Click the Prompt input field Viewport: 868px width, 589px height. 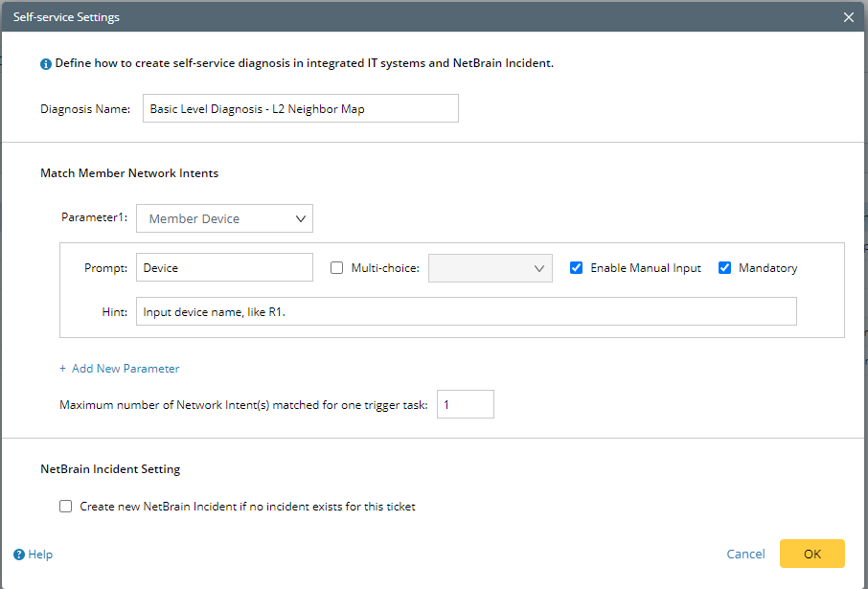pos(225,268)
